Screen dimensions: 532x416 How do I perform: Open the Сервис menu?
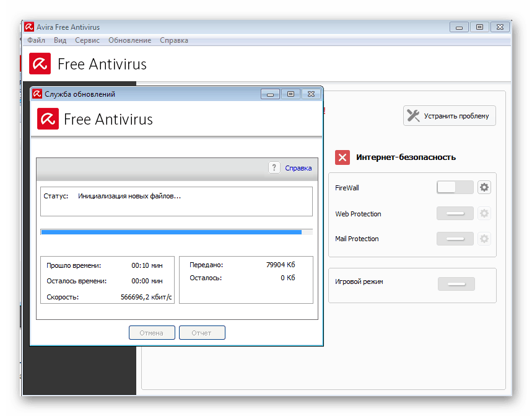pyautogui.click(x=87, y=40)
